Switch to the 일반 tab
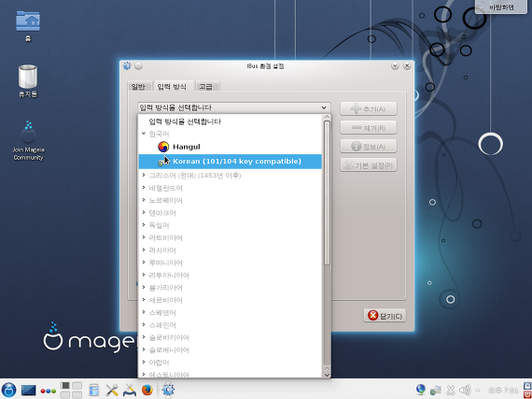Viewport: 532px width, 399px height. (x=138, y=87)
